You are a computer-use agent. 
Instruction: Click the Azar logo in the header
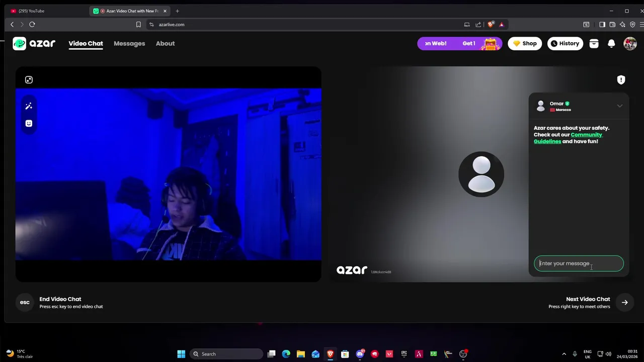(34, 43)
